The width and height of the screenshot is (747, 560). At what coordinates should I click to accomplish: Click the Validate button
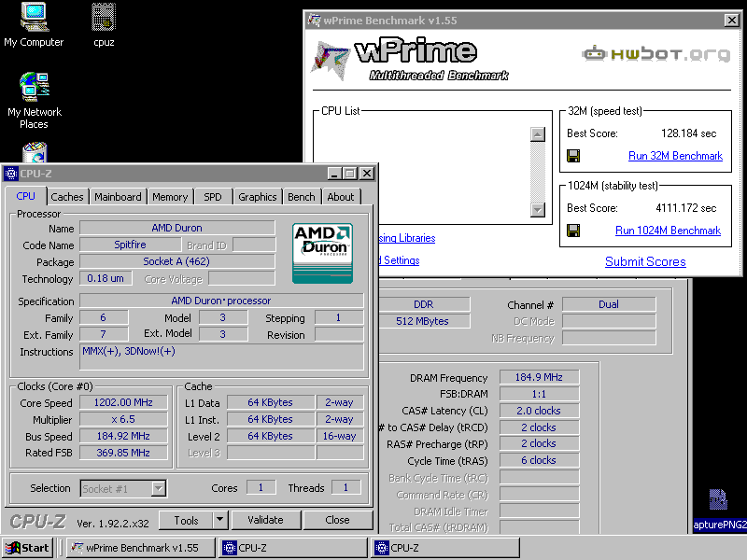click(x=266, y=520)
